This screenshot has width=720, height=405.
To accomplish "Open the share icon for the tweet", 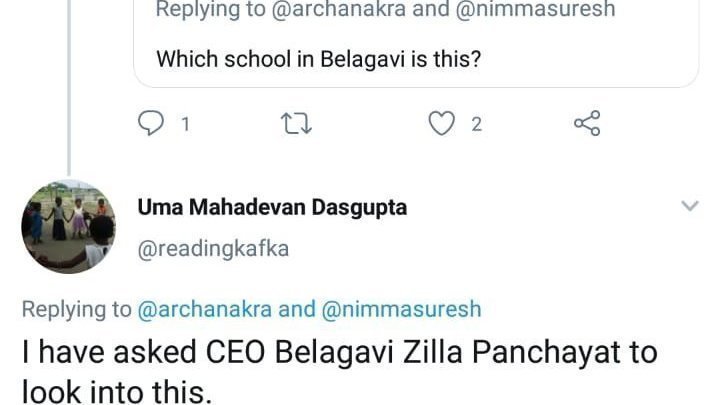I will tap(587, 124).
